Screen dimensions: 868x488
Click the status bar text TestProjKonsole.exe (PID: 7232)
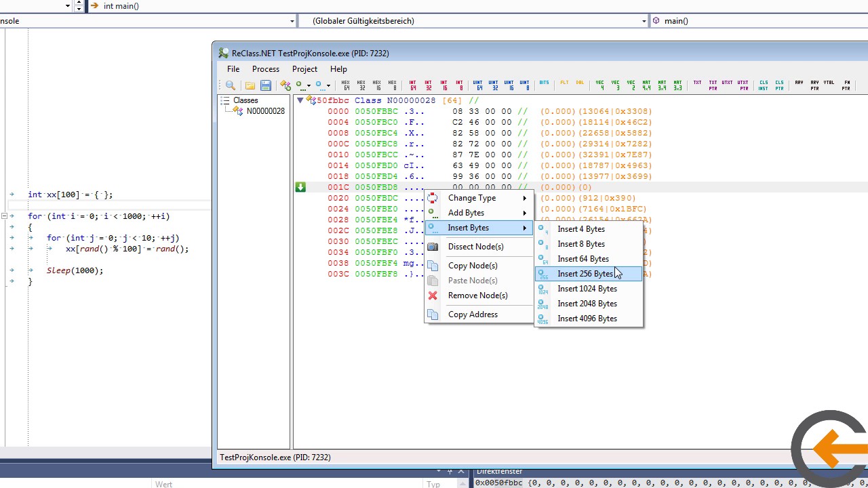(275, 457)
